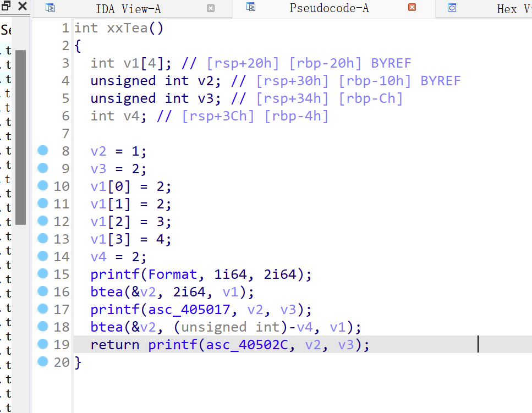This screenshot has height=413, width=532.
Task: Click the IDA View-A tab icon
Action: [50, 8]
